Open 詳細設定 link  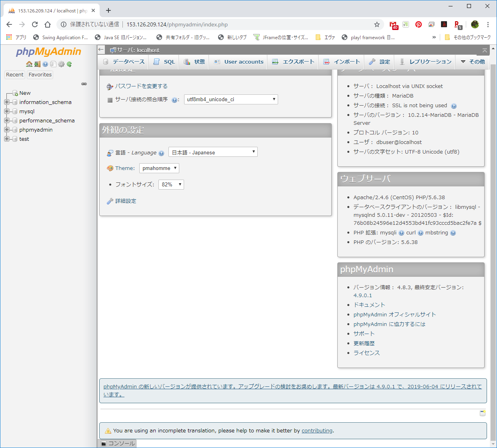(x=126, y=201)
